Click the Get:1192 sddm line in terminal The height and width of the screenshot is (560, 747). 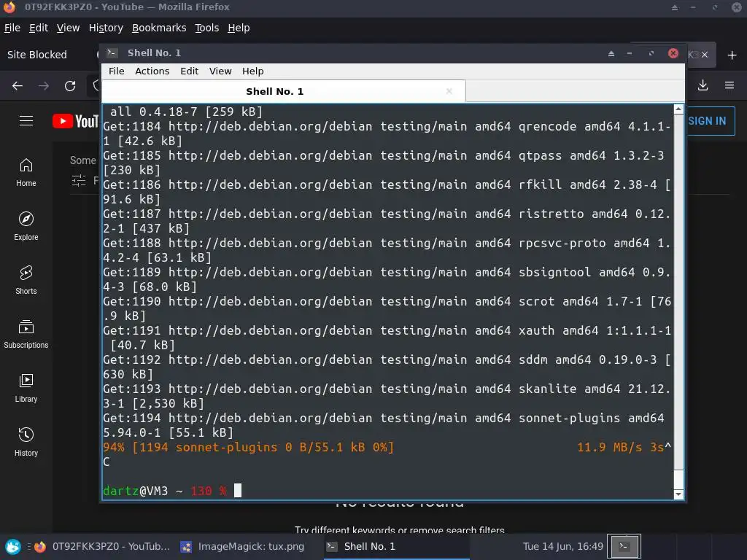[387, 367]
